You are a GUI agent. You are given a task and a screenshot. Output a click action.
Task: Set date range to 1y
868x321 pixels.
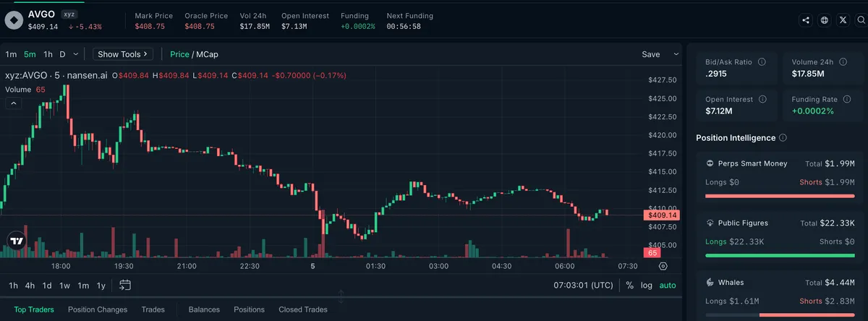coord(101,285)
